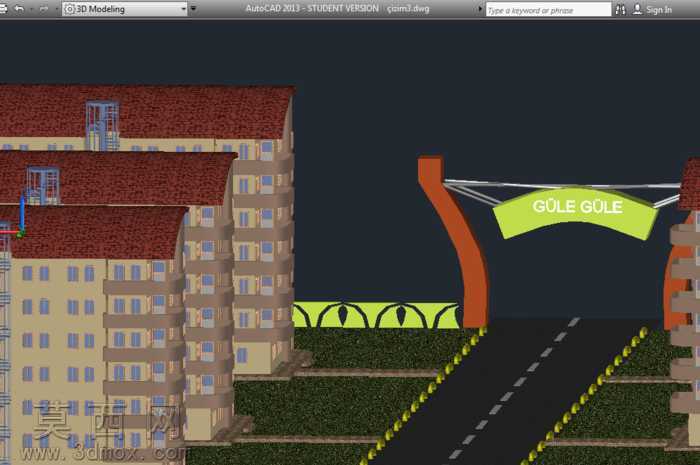
Task: Click the Redo arrow icon
Action: point(44,8)
